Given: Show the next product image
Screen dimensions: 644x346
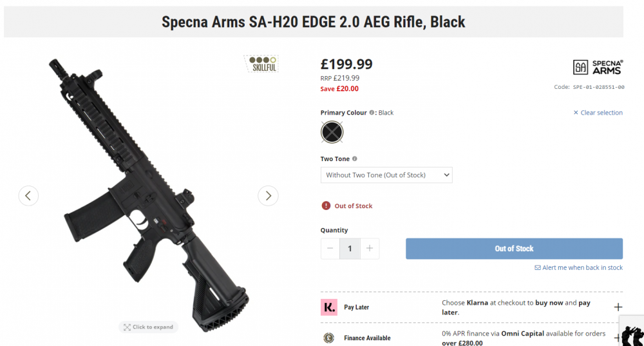Looking at the screenshot, I should coord(268,195).
